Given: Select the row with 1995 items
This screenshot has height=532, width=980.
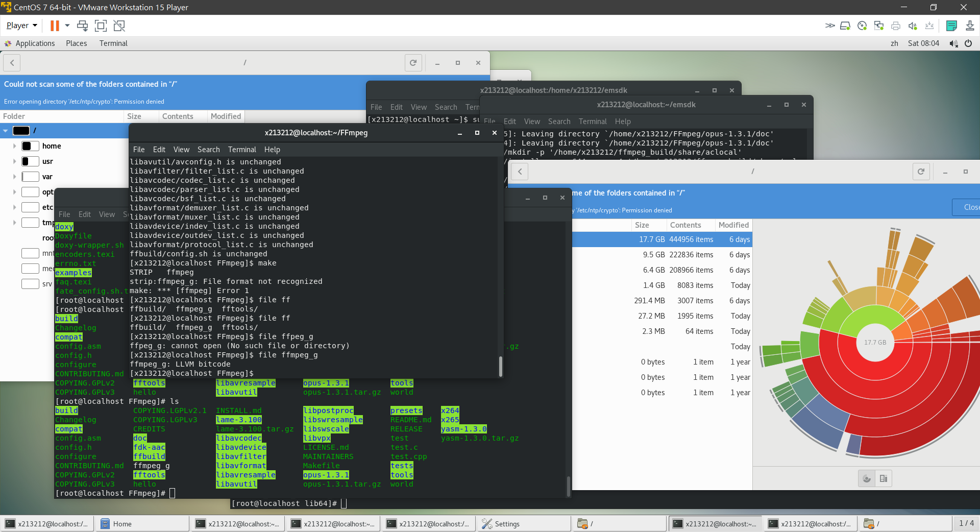Looking at the screenshot, I should coord(661,316).
